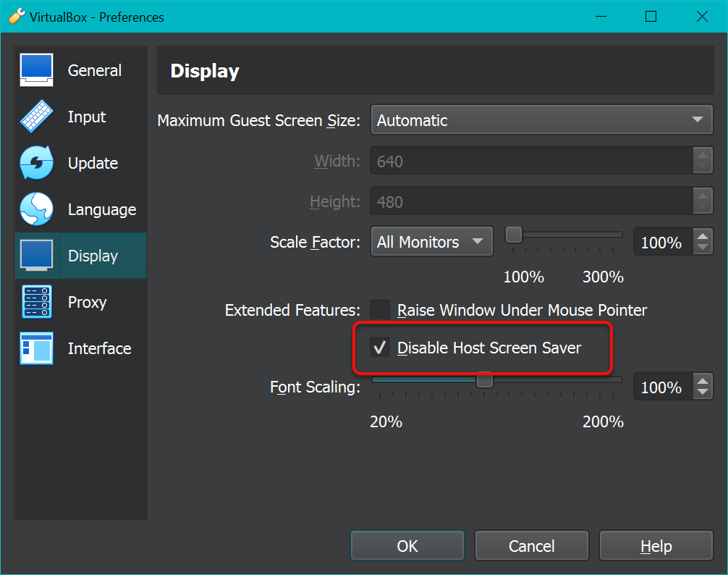Enable Raise Window Under Mouse Pointer

tap(381, 310)
